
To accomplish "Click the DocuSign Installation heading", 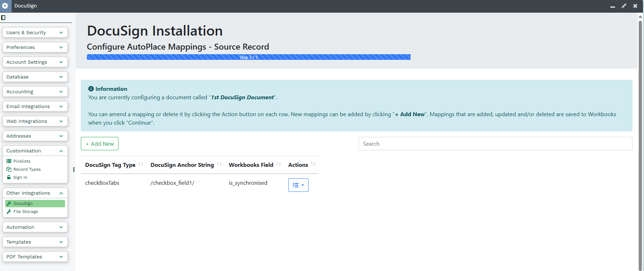I will pyautogui.click(x=155, y=31).
